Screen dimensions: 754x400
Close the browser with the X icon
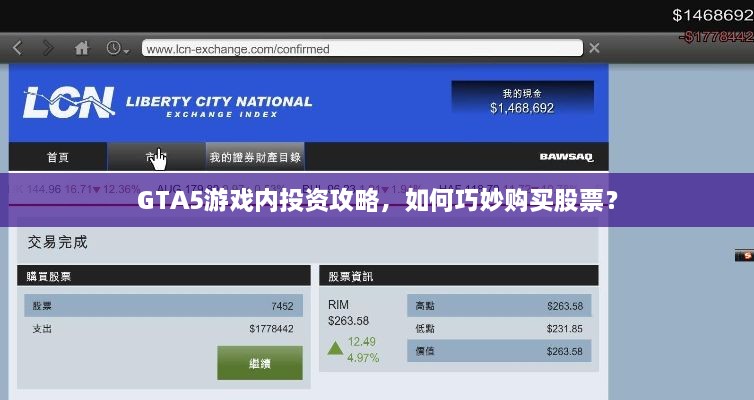(594, 48)
